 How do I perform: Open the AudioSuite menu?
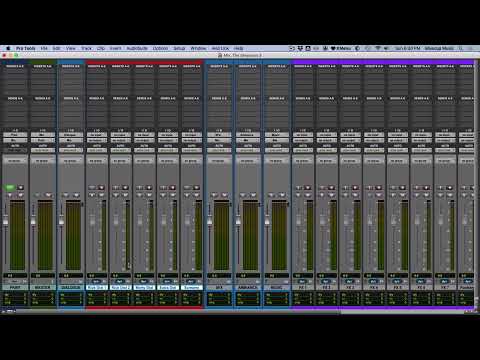(x=137, y=48)
